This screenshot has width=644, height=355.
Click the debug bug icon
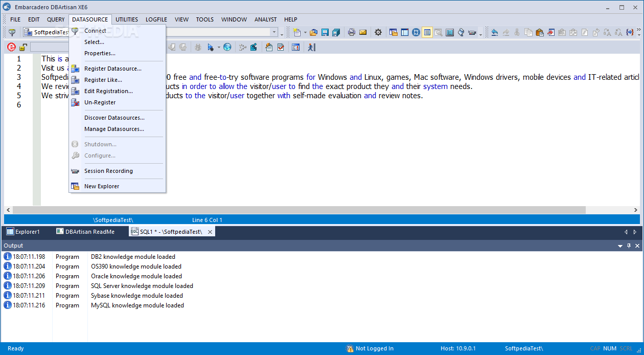tap(198, 47)
